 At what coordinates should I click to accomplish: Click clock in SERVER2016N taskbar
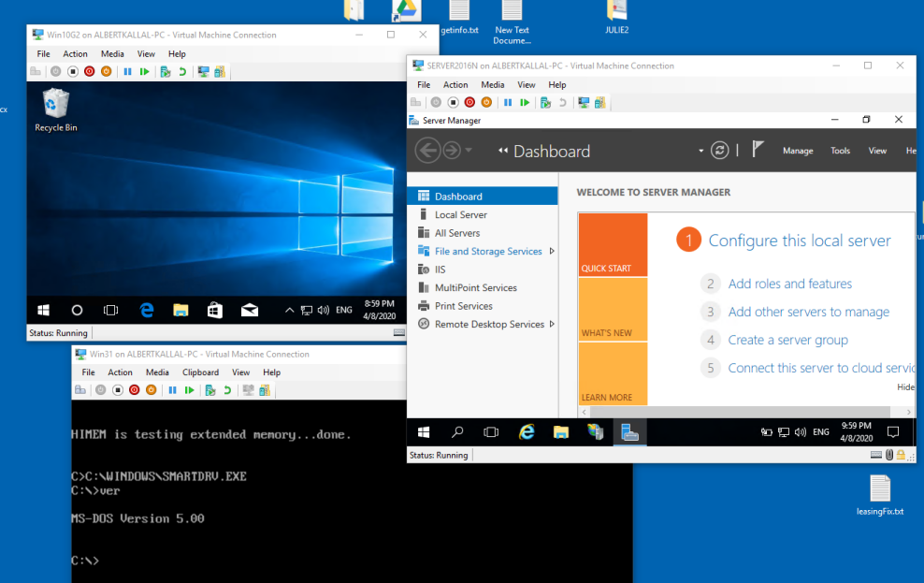(x=857, y=432)
